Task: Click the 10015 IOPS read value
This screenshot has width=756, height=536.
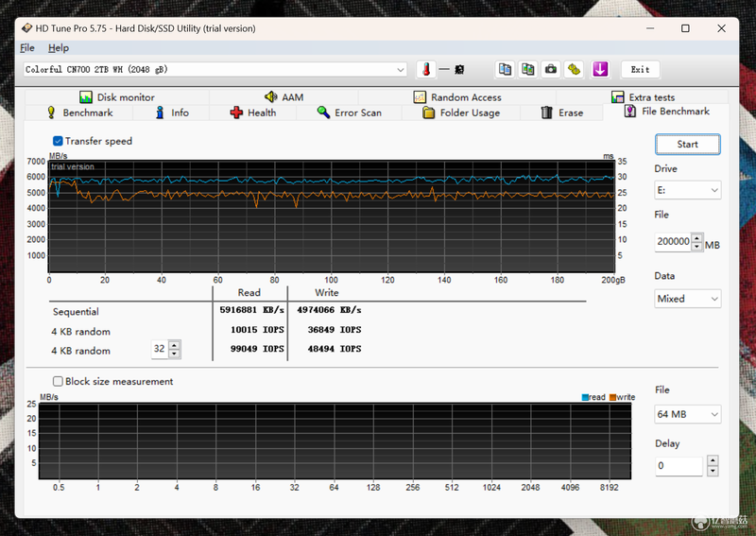Action: click(x=257, y=330)
